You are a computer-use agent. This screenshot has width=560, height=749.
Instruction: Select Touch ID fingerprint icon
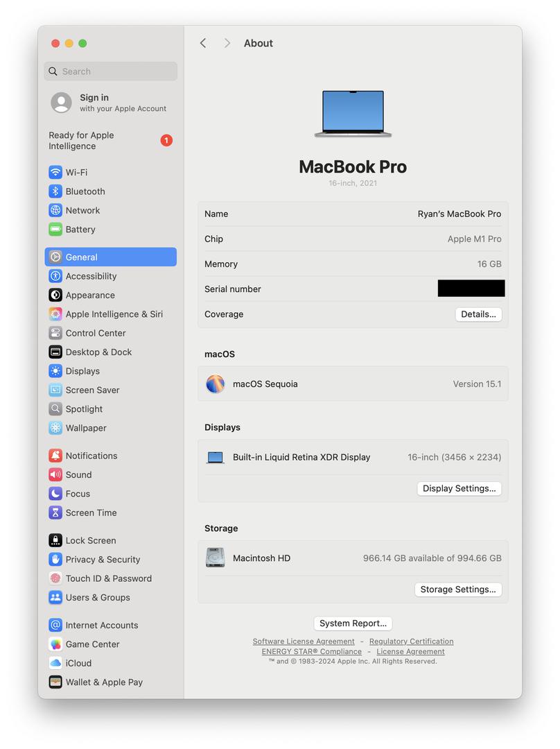click(x=55, y=578)
